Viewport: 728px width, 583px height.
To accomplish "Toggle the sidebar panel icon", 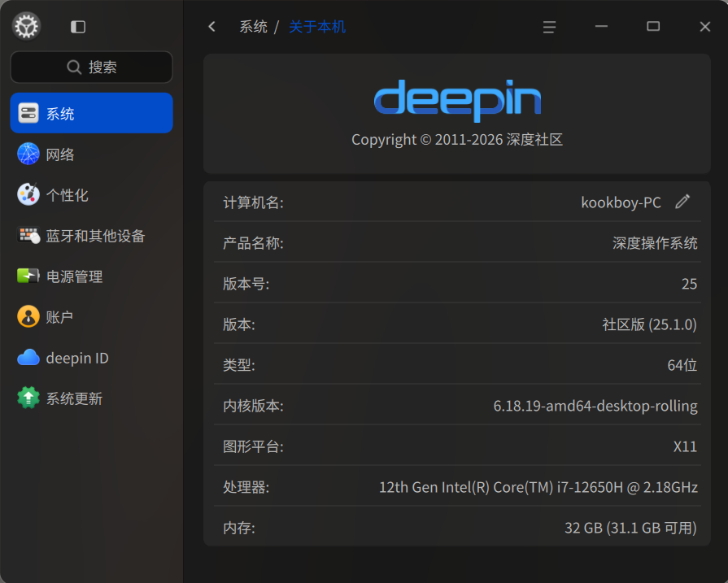I will (x=78, y=27).
